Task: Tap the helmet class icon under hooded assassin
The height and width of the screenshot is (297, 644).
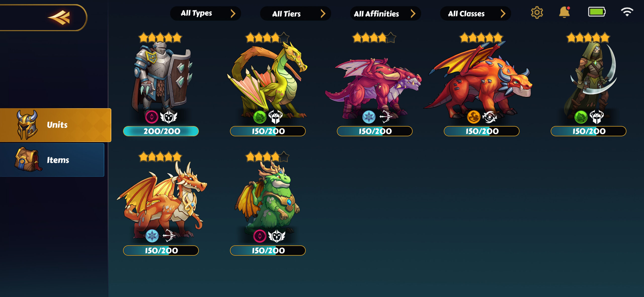Action: click(x=596, y=117)
